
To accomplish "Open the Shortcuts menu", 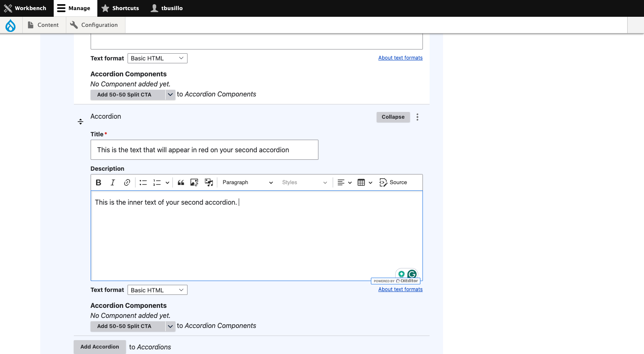I will click(120, 8).
